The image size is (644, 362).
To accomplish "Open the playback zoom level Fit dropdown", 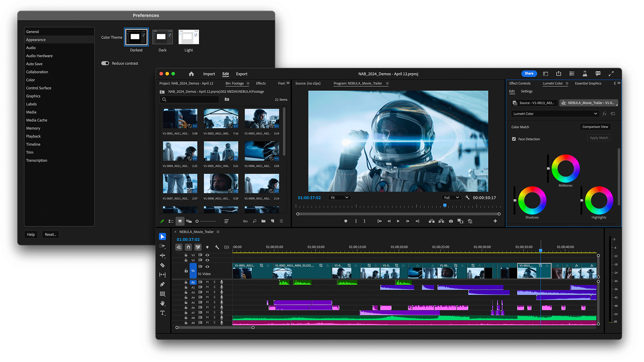I will coord(339,197).
